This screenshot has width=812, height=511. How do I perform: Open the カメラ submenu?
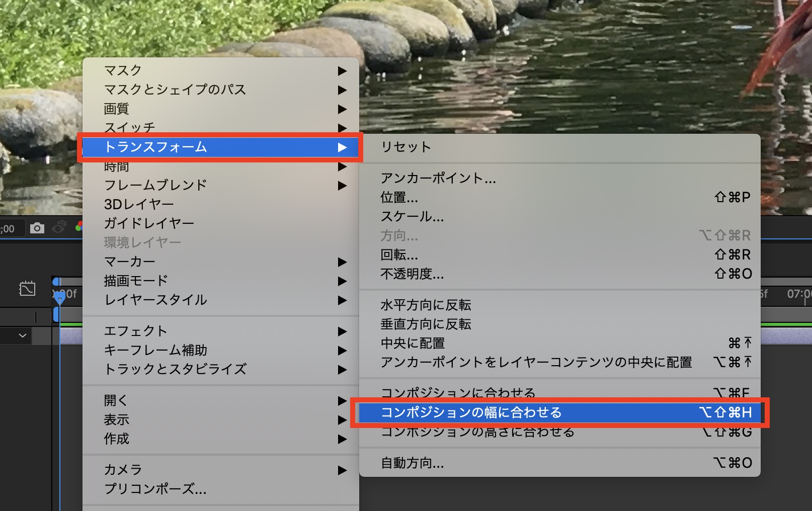pyautogui.click(x=221, y=470)
